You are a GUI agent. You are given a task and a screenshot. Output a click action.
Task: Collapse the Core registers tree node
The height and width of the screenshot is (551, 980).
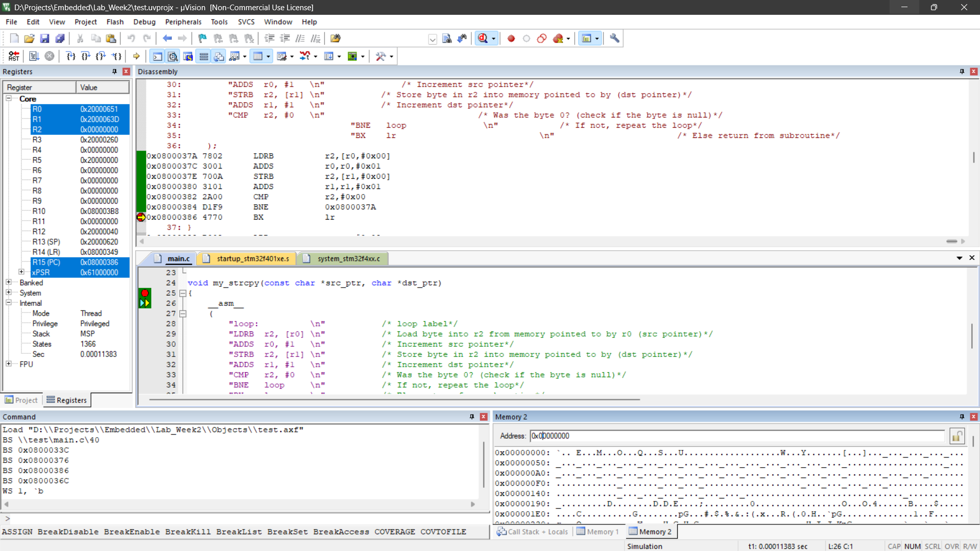9,99
